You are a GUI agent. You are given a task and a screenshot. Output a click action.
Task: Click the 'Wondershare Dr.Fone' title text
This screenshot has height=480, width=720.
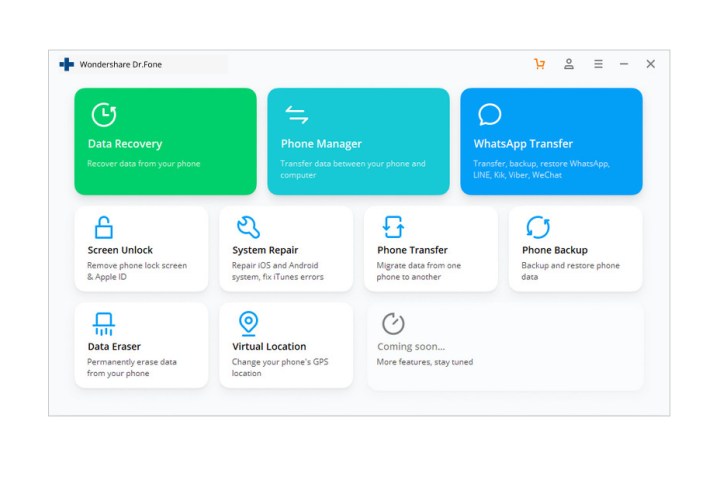(121, 64)
